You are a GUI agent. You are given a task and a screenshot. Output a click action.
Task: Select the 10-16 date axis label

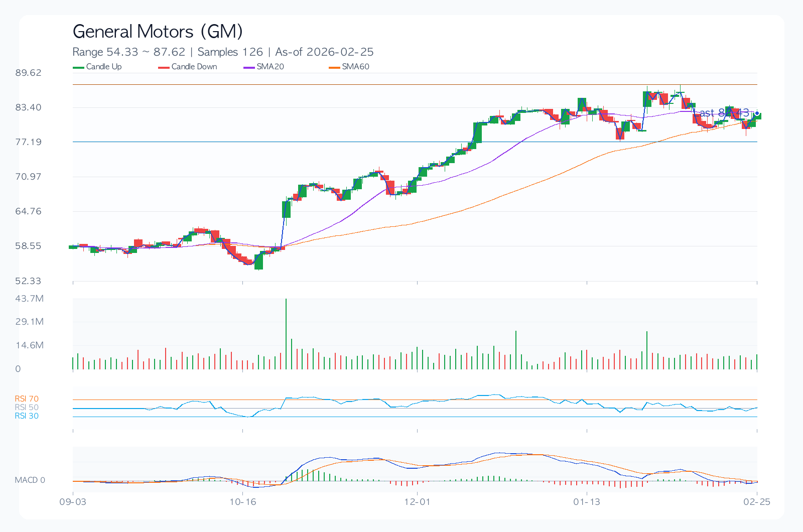coord(243,502)
